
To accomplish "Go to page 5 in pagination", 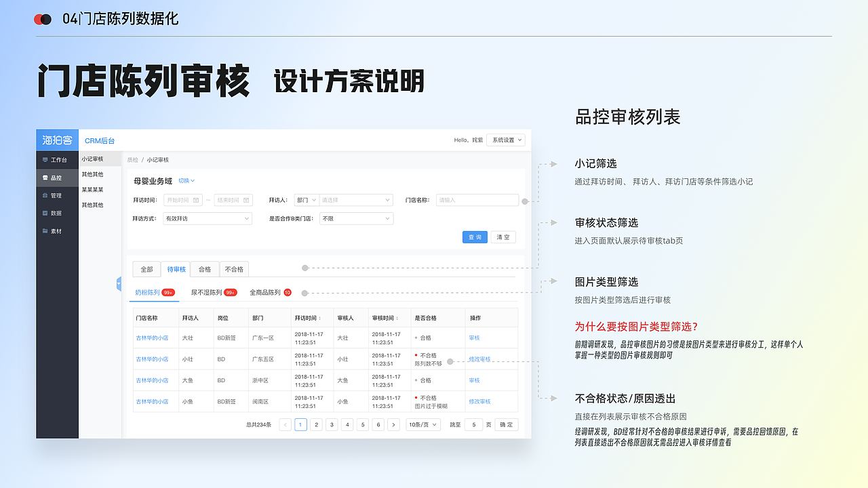I will 363,425.
